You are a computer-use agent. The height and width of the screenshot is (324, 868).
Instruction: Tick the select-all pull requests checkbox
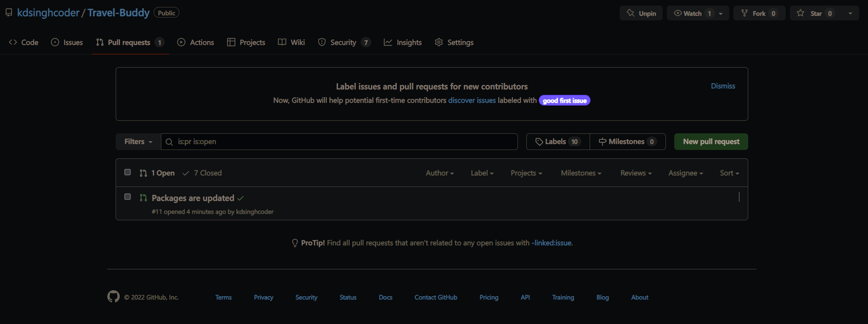[x=128, y=172]
